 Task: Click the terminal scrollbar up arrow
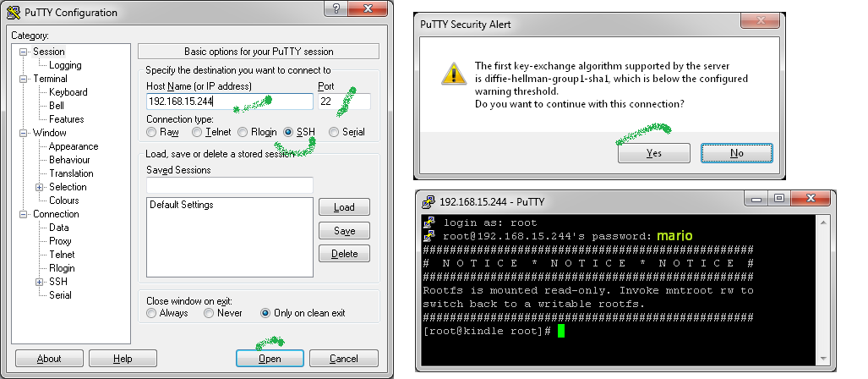(x=824, y=222)
